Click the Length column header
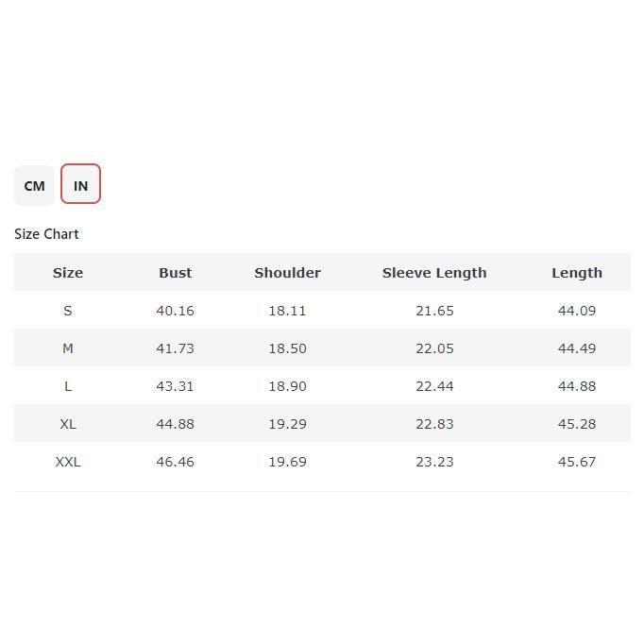Screen dimensions: 644x644 point(577,273)
